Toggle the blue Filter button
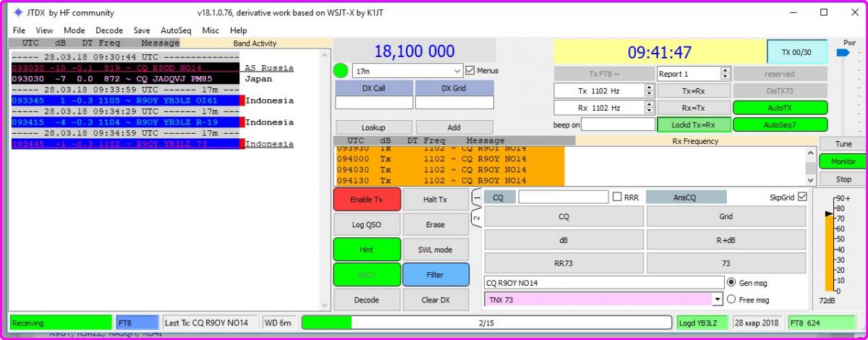The width and height of the screenshot is (868, 340). pos(435,275)
